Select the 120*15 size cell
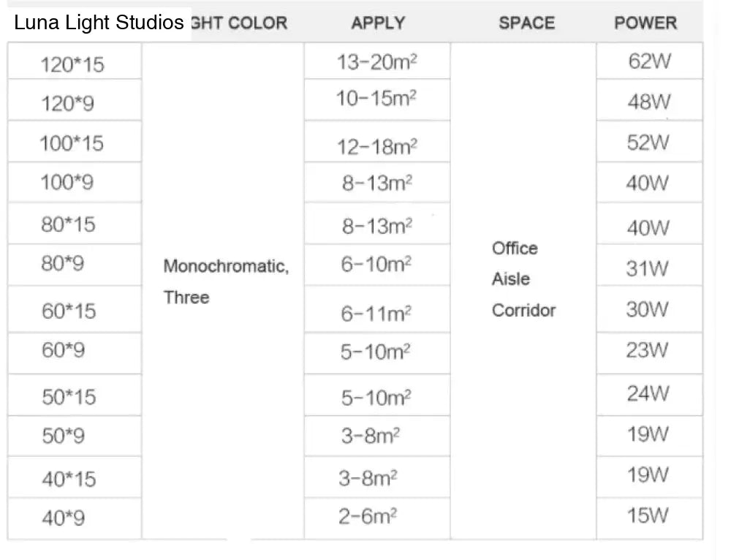 tap(75, 61)
